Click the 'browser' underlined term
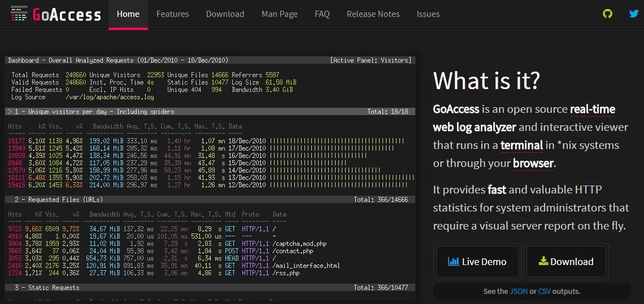The image size is (644, 304). point(533,164)
